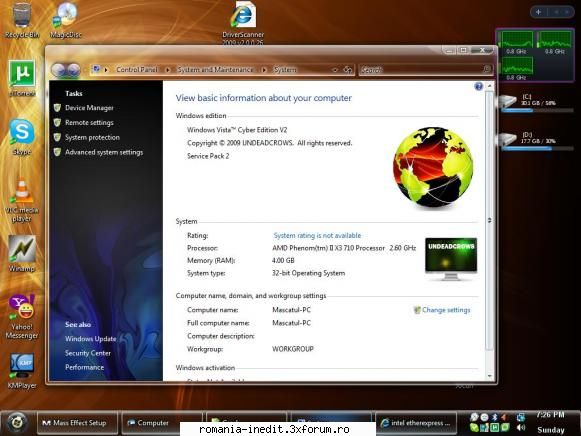Viewport: 581px width, 436px height.
Task: Launch the KMPlayer desktop icon
Action: [x=22, y=370]
